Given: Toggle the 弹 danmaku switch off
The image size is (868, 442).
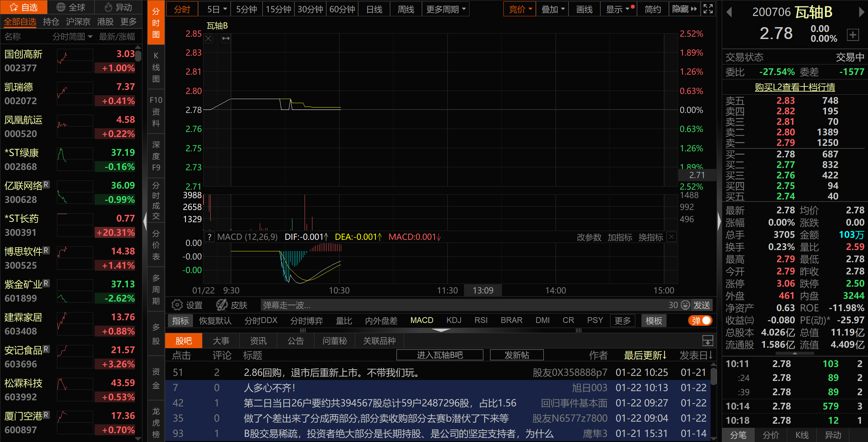Looking at the screenshot, I should pos(700,321).
